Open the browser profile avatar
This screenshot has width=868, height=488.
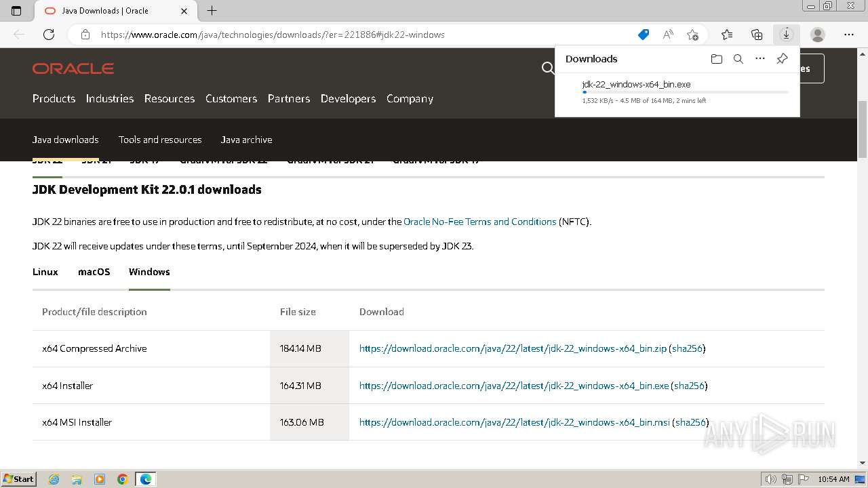(818, 35)
